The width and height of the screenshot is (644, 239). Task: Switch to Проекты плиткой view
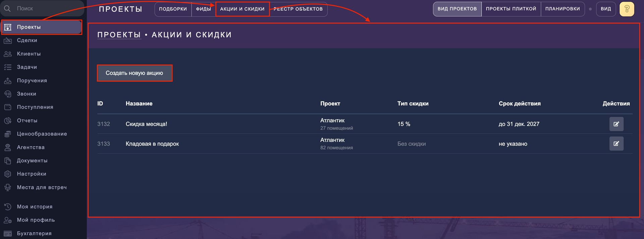511,9
